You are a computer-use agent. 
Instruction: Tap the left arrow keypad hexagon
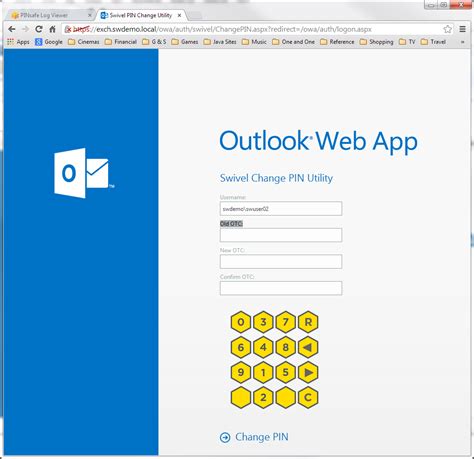(308, 347)
